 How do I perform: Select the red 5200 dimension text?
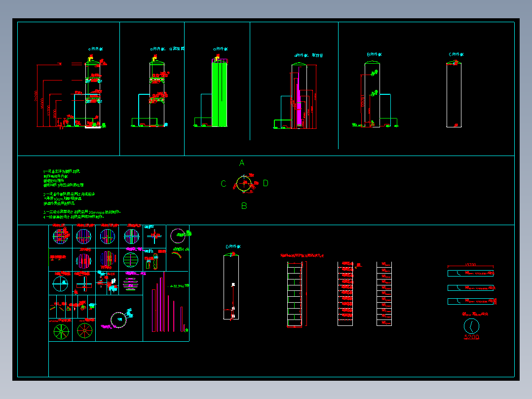click(472, 337)
